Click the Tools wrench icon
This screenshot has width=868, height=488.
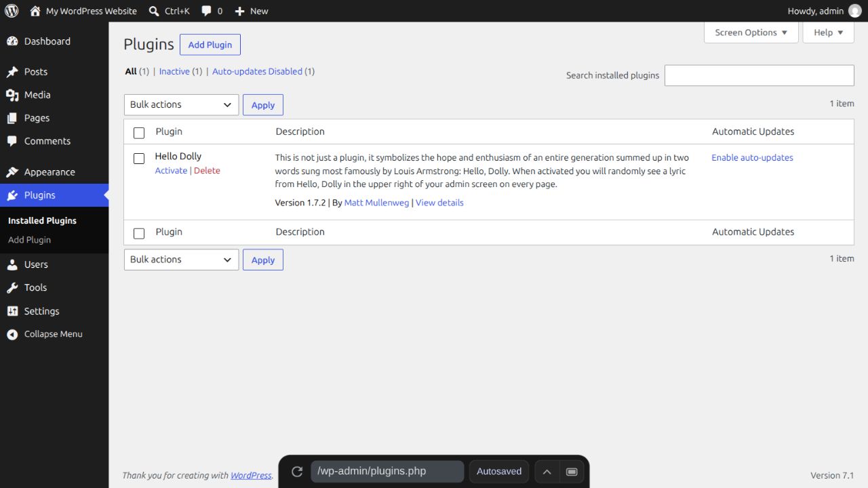[12, 287]
